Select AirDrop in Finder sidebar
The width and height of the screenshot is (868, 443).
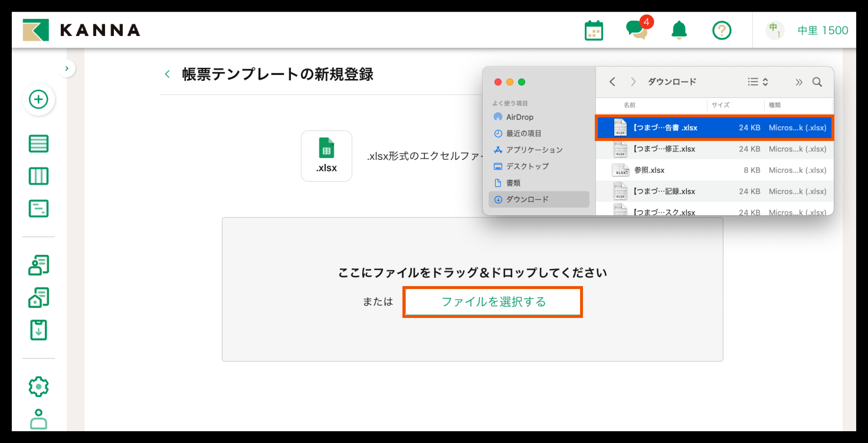(519, 117)
